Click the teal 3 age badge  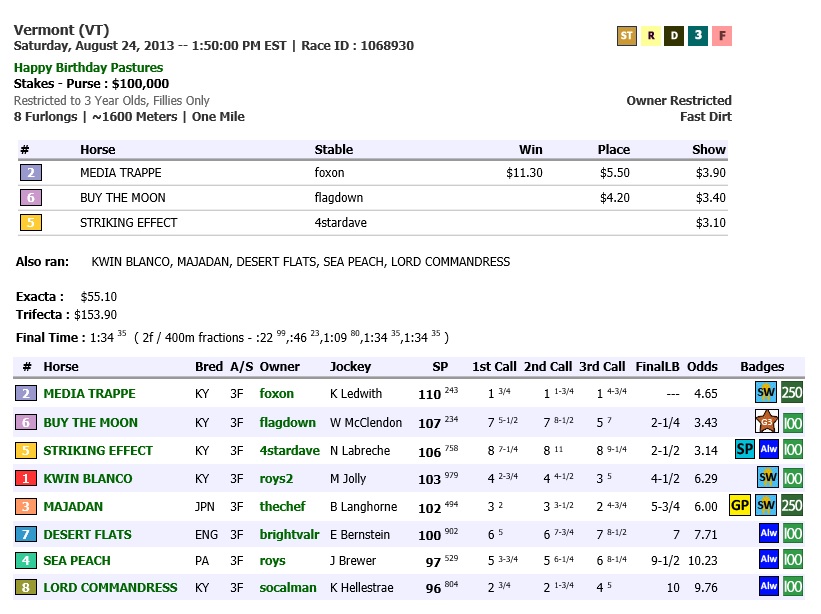pyautogui.click(x=698, y=36)
